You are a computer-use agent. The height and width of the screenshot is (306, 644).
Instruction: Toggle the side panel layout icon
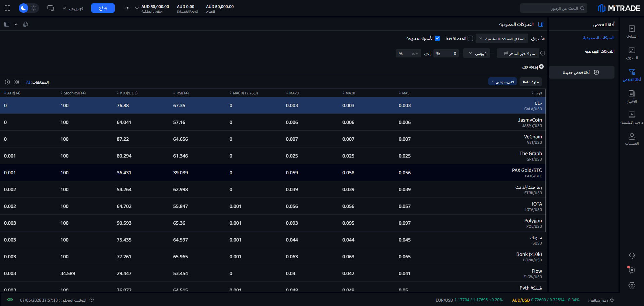coord(7,24)
